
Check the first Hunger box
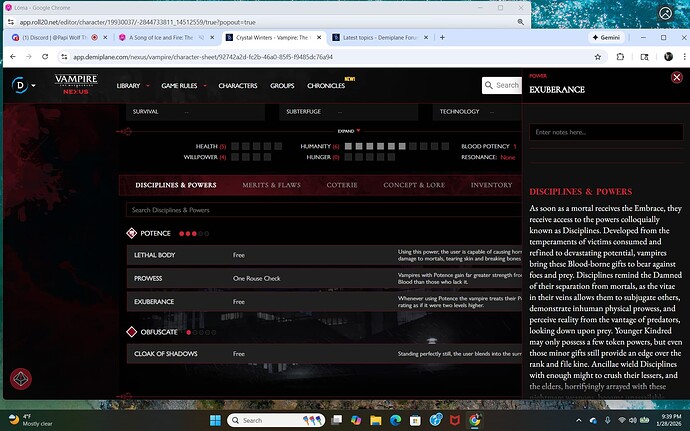tap(348, 157)
